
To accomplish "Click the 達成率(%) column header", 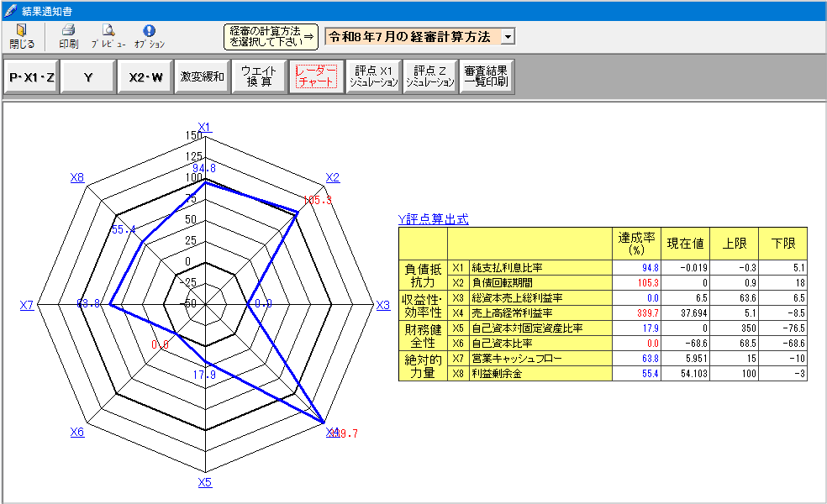I will [x=636, y=244].
